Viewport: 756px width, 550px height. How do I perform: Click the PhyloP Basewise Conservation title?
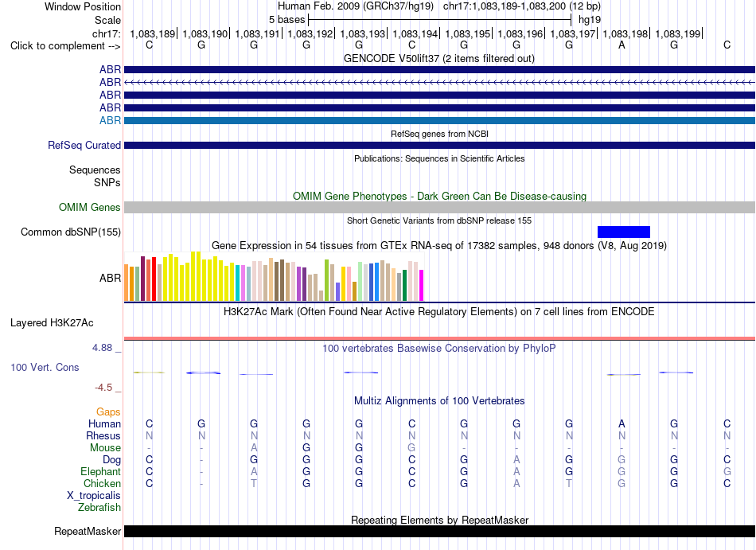point(439,348)
